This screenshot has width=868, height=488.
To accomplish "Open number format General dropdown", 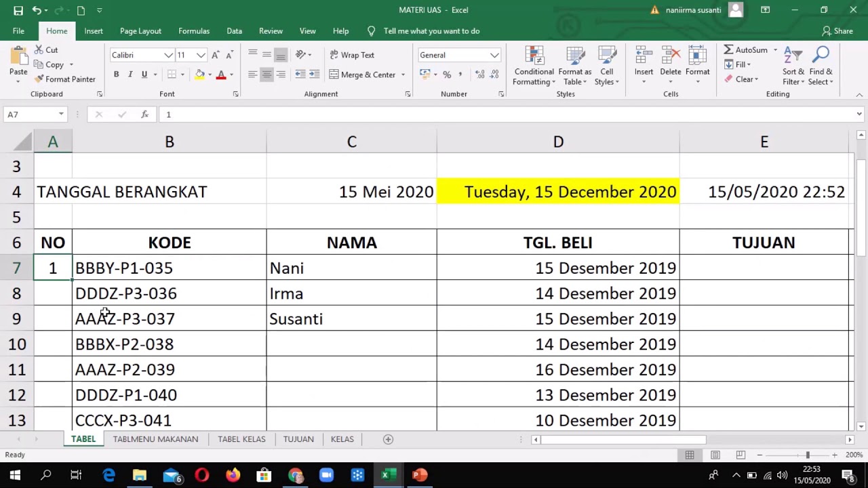I will click(494, 56).
